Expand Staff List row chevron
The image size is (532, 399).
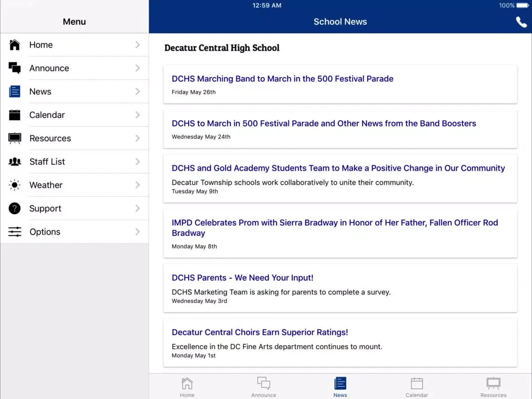pyautogui.click(x=137, y=162)
